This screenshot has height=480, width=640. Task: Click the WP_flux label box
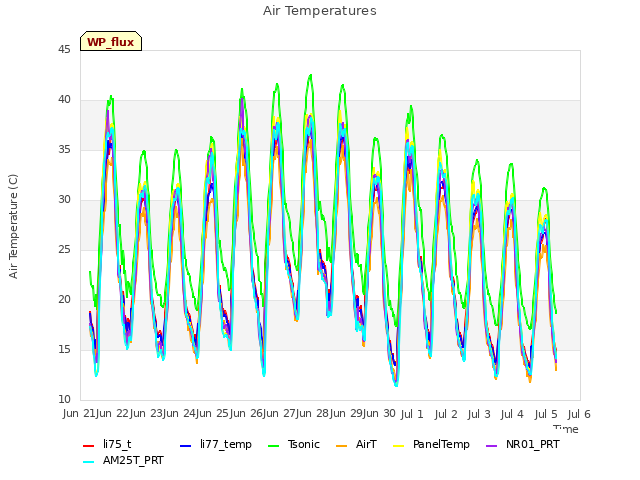tap(111, 41)
